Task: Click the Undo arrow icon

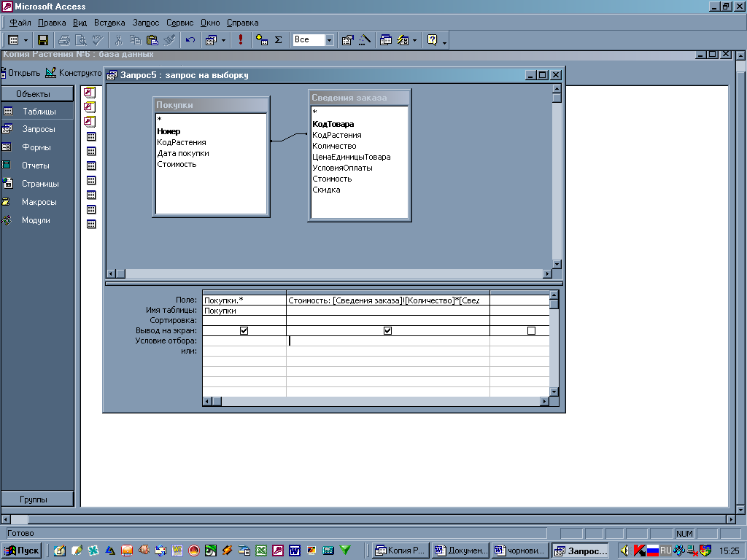Action: point(190,40)
